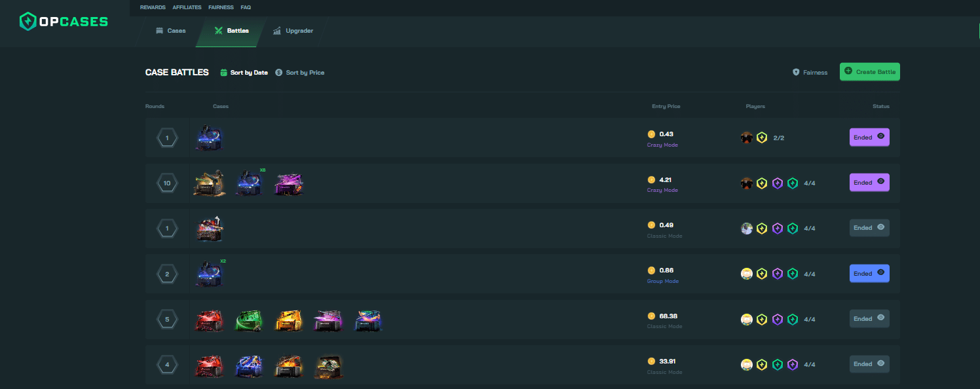Click the Create Battle button

click(870, 71)
